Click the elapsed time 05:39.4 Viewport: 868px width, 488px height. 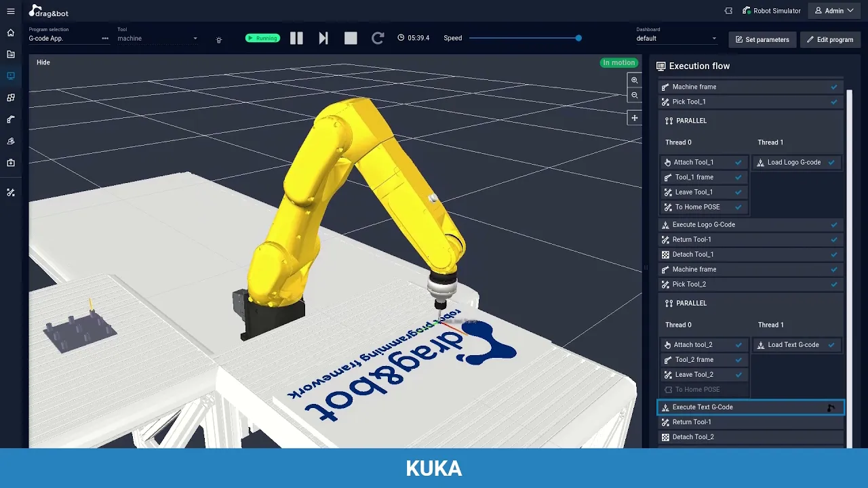coord(414,38)
